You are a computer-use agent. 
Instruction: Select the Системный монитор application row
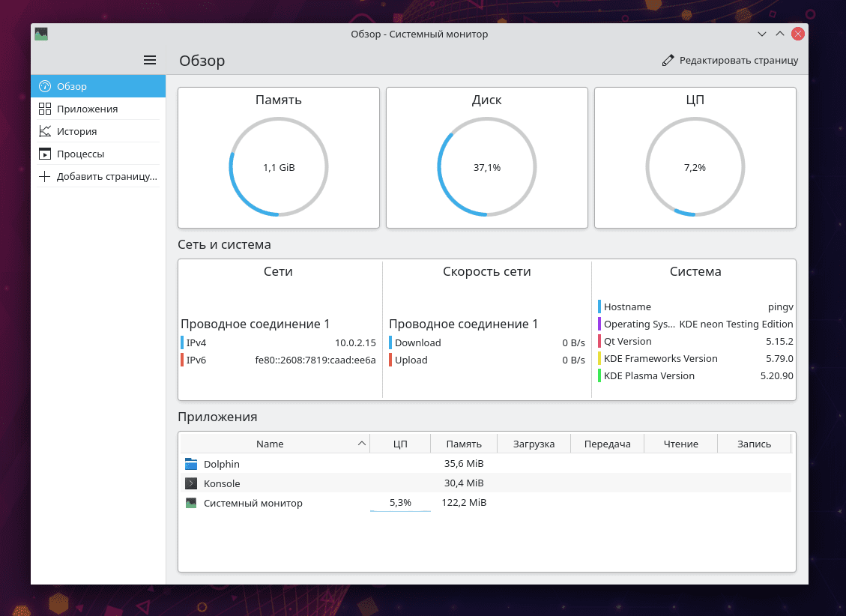click(x=253, y=503)
